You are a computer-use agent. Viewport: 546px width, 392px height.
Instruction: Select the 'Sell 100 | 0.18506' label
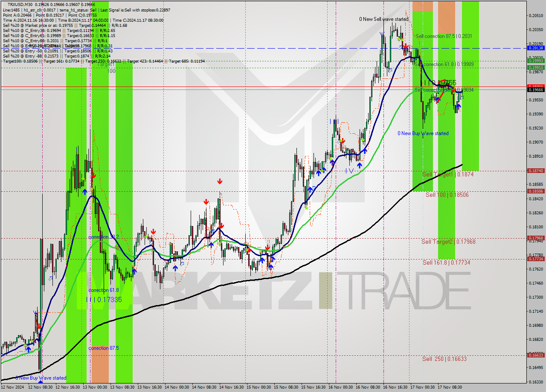pyautogui.click(x=447, y=195)
